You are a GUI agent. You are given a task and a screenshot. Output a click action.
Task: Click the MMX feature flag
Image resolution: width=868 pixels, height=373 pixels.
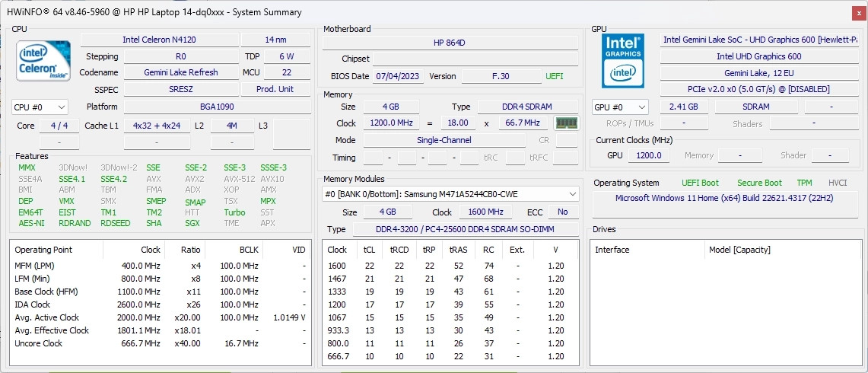tap(27, 167)
